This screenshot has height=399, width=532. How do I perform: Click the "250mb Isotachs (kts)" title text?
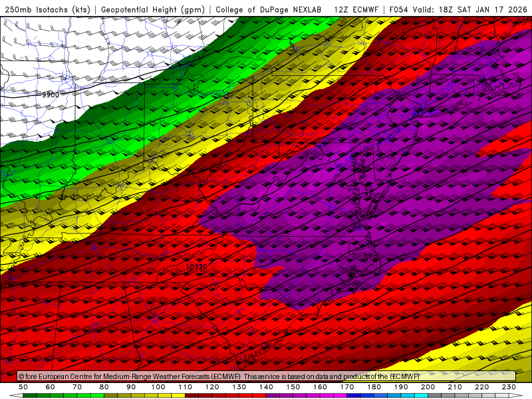point(47,10)
